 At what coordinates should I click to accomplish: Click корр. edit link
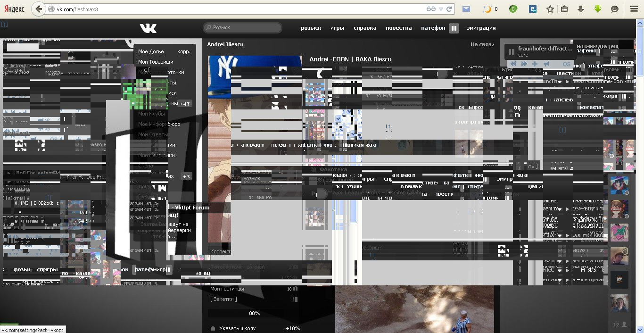(x=184, y=51)
